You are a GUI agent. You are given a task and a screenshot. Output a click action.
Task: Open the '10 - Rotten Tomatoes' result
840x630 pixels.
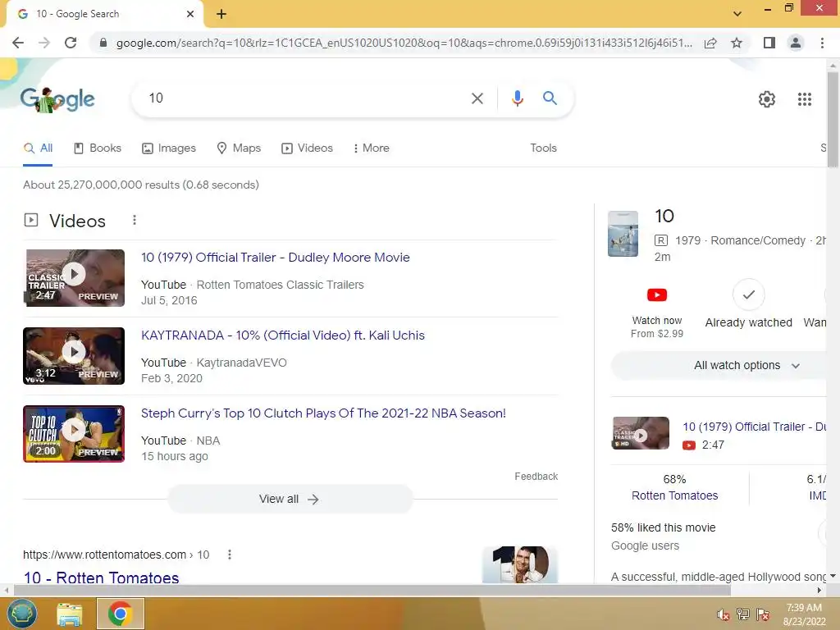[x=101, y=577]
